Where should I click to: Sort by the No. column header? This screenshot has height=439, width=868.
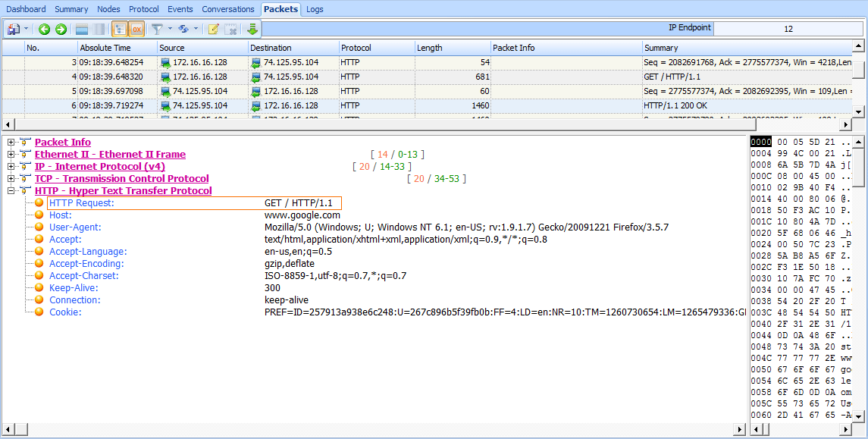51,48
